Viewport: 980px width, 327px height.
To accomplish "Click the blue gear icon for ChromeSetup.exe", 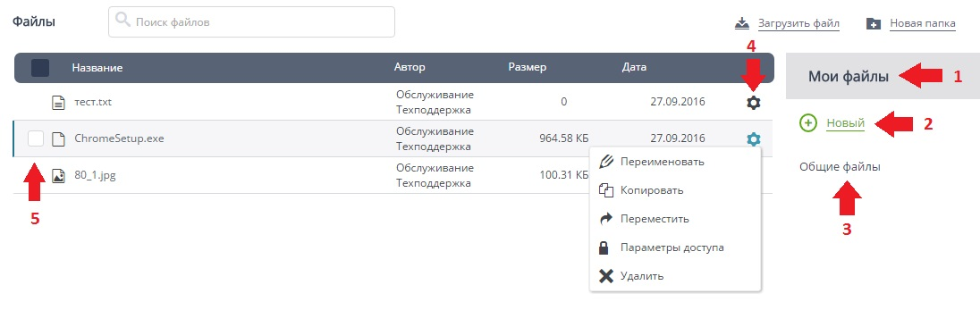I will point(754,139).
